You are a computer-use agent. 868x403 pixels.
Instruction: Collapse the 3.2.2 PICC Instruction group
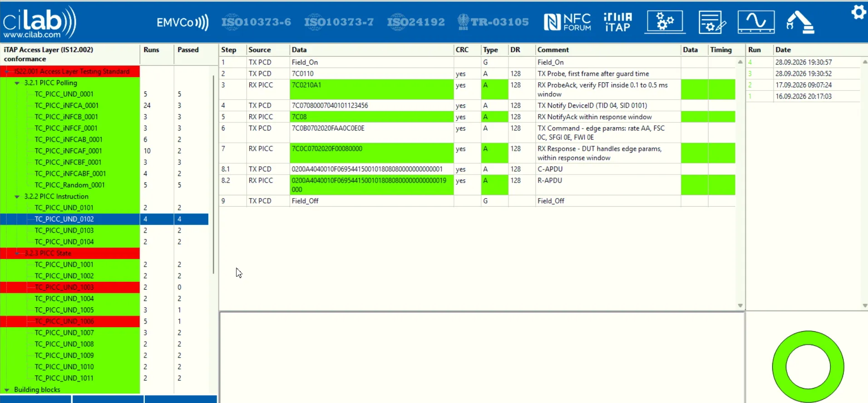[x=17, y=197]
